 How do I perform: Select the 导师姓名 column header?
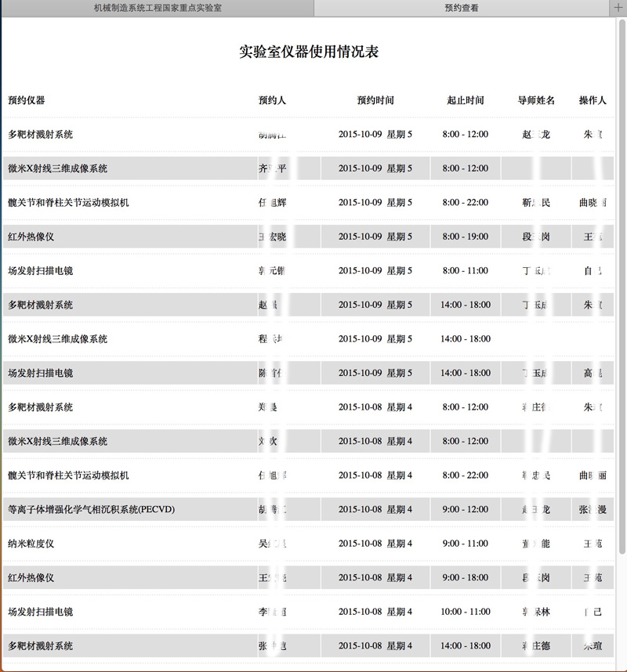536,100
